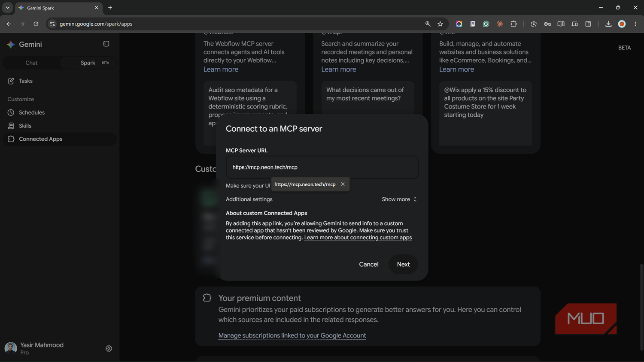This screenshot has width=644, height=362.
Task: Open Manage subscriptions linked to your Google Account
Action: click(x=292, y=335)
